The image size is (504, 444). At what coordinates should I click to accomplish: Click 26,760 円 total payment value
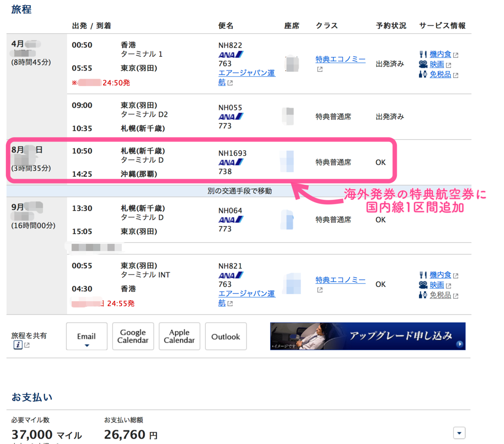[131, 435]
